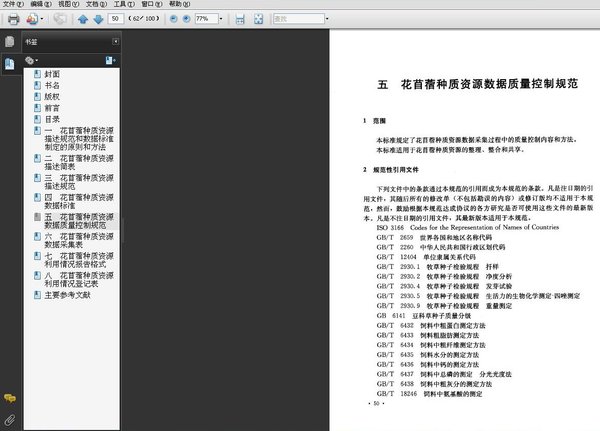Open bookmark 三 花苜蓿种质资源描述规范
Image resolution: width=600 pixels, height=431 pixels.
79,182
